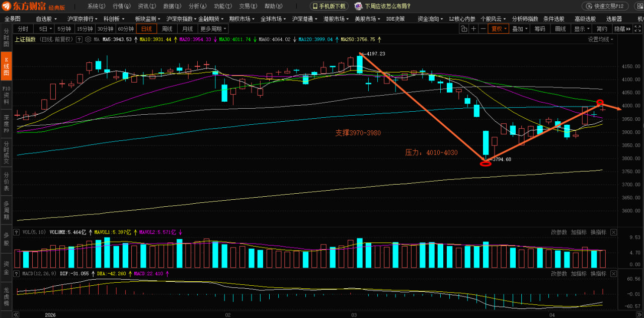The image size is (644, 318).
Task: Click scroll-left arrow on timeline bar
Action: pyautogui.click(x=16, y=314)
